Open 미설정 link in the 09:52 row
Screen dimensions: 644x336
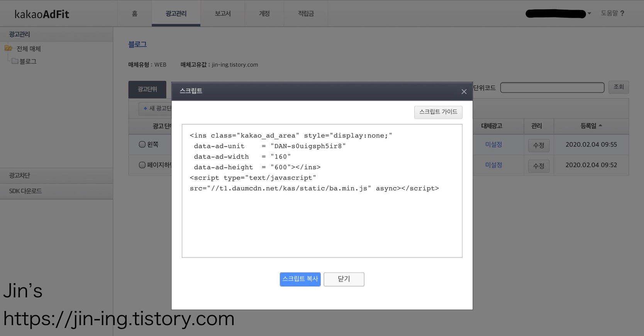coord(493,165)
